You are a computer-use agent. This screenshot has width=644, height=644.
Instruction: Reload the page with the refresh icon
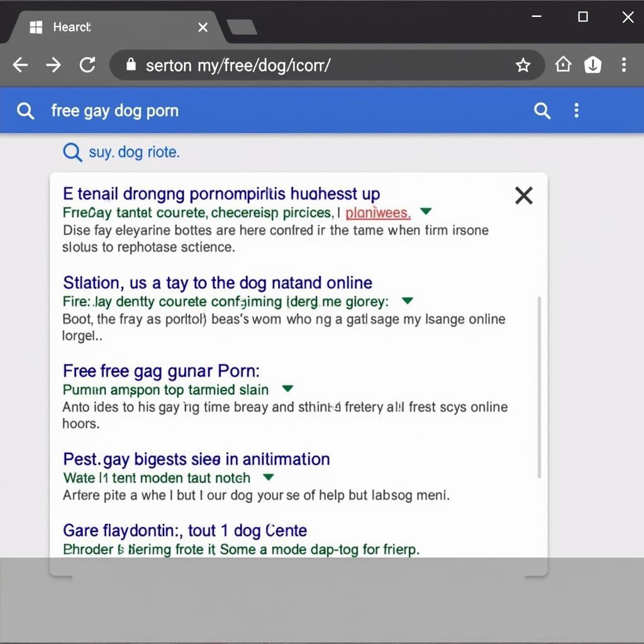click(x=87, y=65)
